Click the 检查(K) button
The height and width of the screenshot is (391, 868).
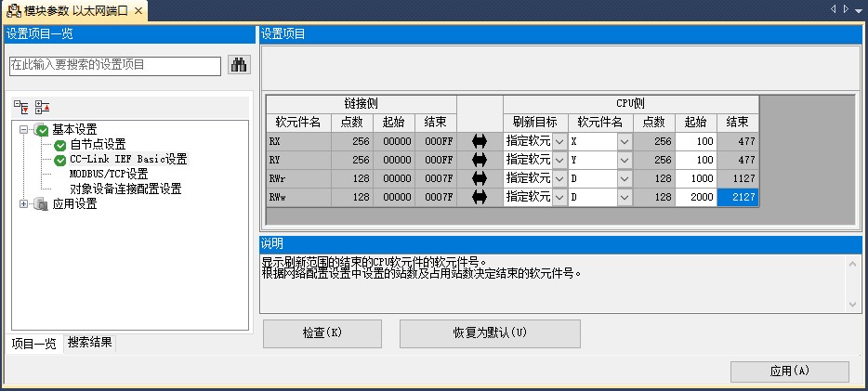pyautogui.click(x=322, y=333)
